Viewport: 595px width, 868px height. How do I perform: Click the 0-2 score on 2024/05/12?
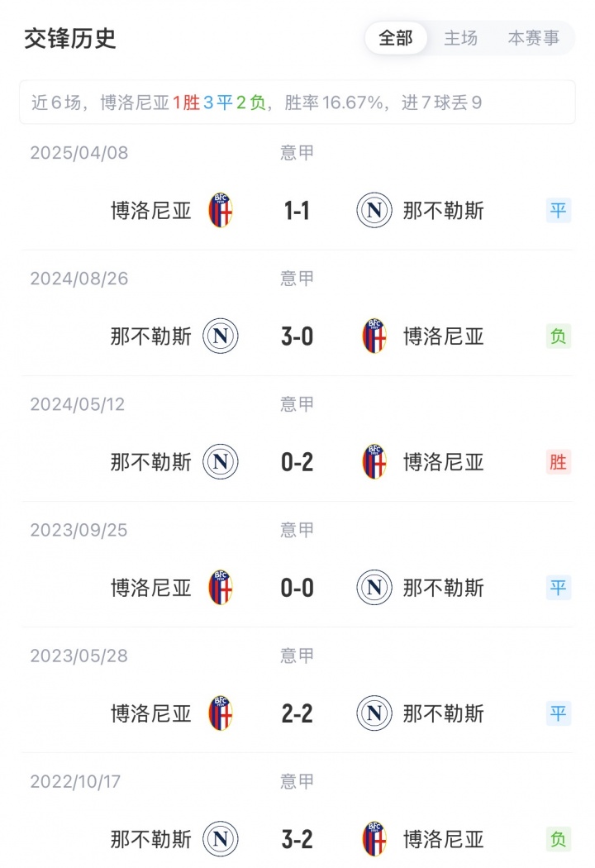[297, 462]
